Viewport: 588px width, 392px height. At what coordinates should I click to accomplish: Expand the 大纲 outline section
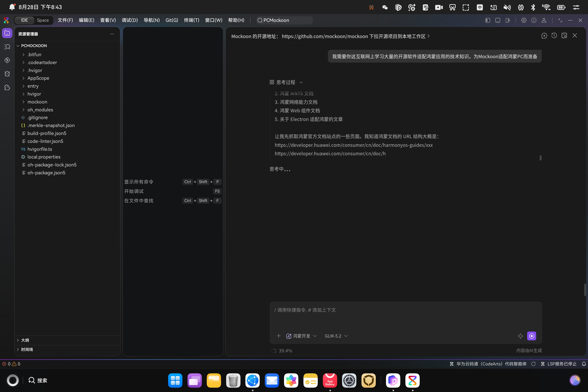click(67, 340)
